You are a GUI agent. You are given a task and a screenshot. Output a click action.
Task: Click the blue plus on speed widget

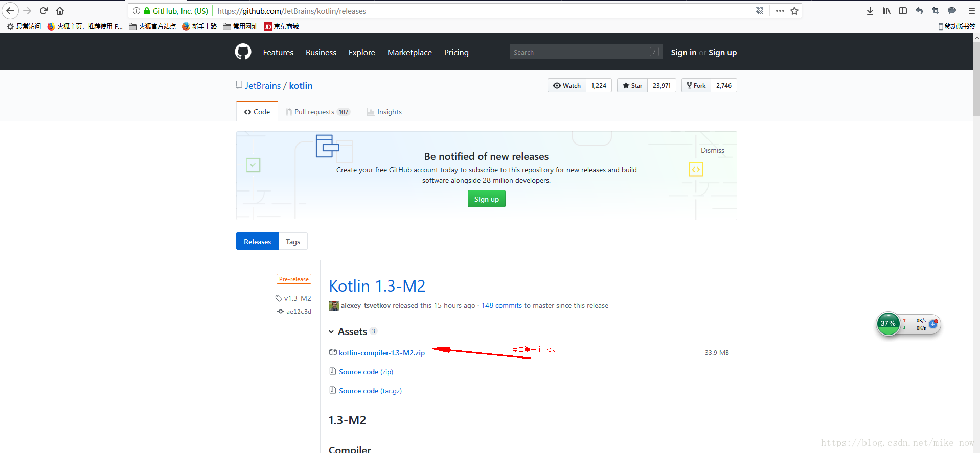[933, 324]
